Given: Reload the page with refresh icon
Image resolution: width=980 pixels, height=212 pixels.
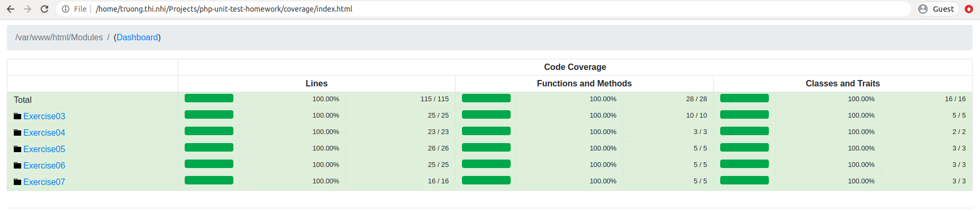Looking at the screenshot, I should click(x=44, y=9).
